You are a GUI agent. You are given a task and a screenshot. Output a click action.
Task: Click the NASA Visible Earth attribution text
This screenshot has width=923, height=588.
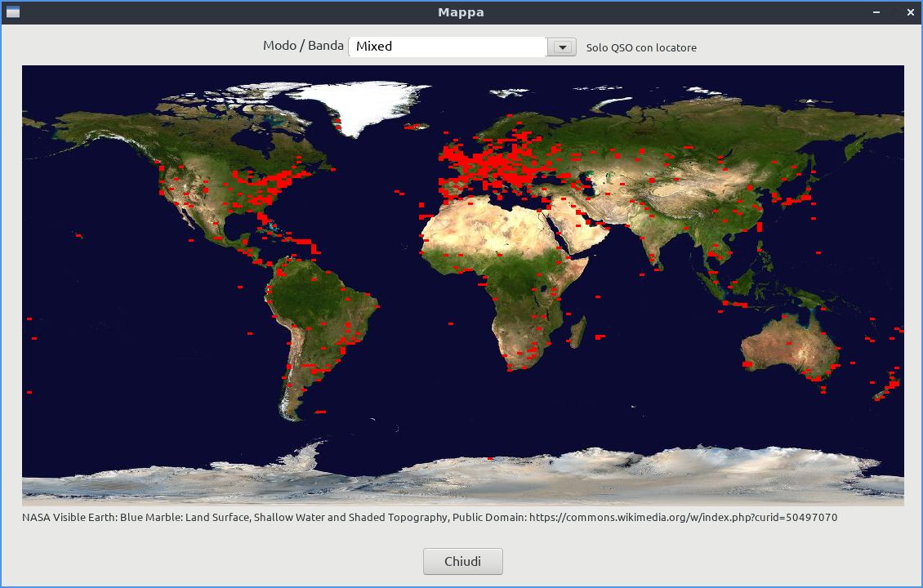(430, 518)
